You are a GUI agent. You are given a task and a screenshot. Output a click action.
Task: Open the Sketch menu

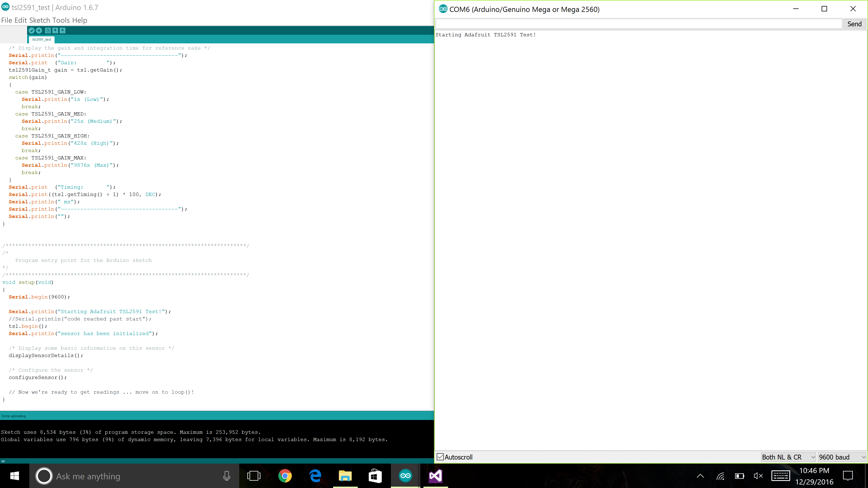pos(39,20)
